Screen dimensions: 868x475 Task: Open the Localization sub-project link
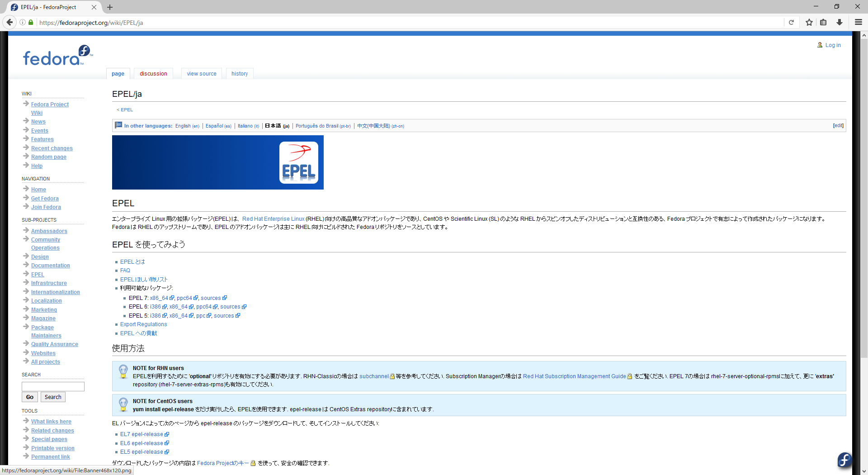47,301
